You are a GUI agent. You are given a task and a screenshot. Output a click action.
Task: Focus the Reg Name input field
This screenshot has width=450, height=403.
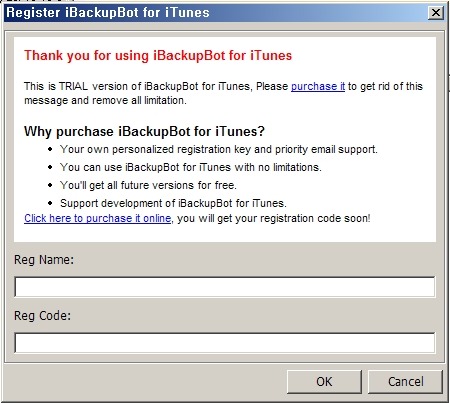pos(225,287)
